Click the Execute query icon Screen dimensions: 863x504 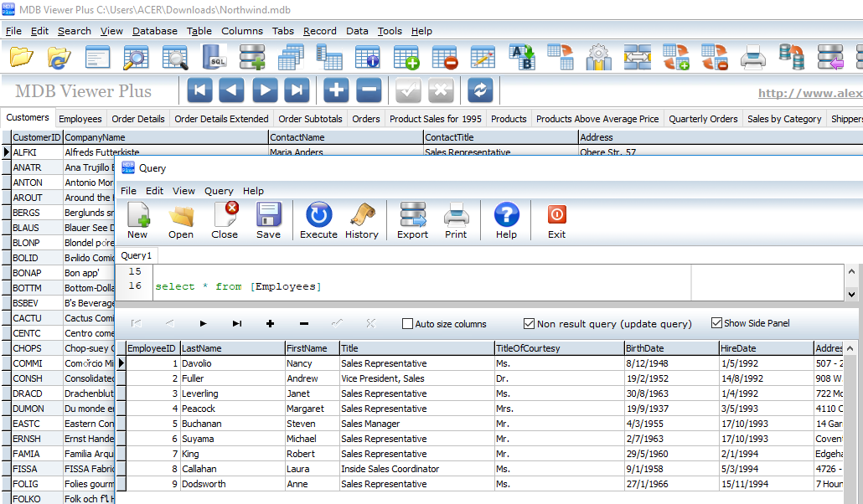click(x=318, y=215)
